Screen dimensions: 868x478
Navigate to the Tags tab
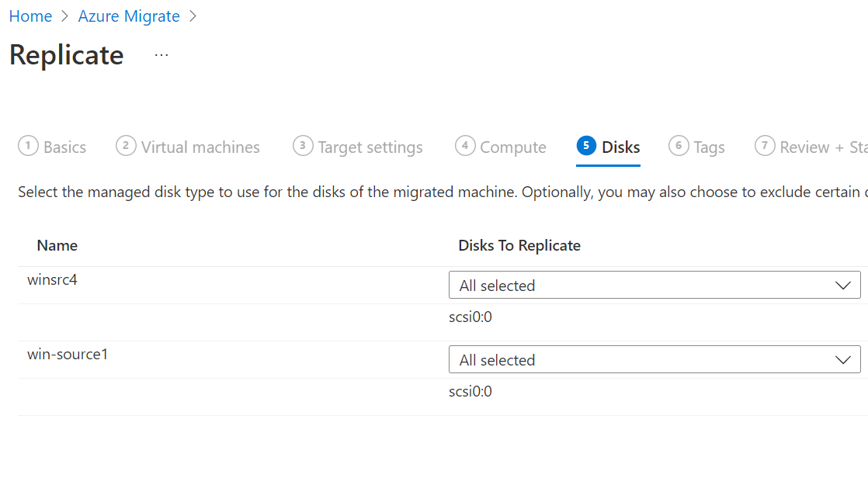coord(709,147)
